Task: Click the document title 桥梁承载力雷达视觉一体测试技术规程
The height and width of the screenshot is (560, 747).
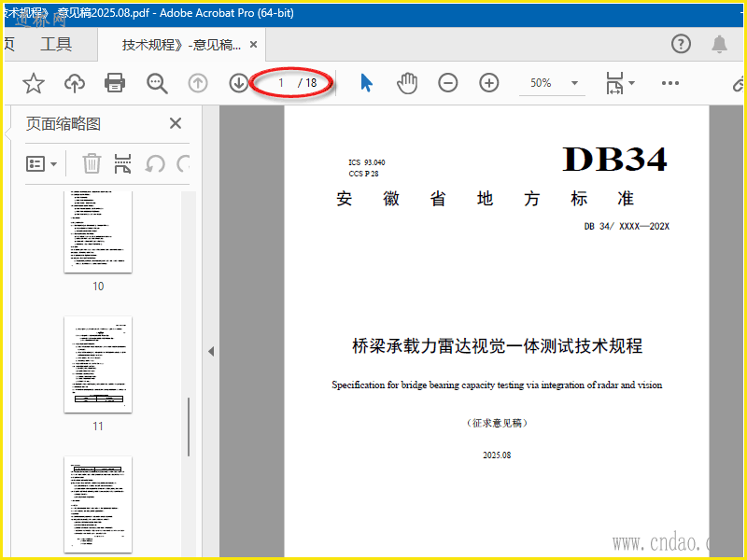Action: (497, 346)
